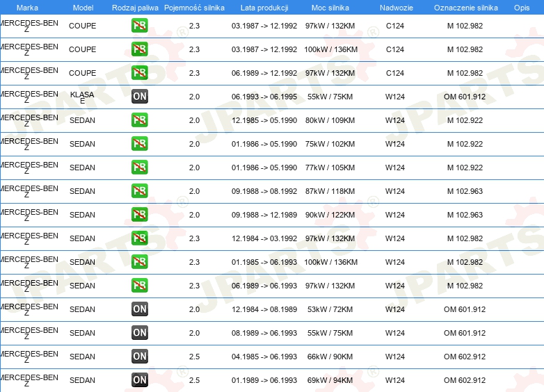The width and height of the screenshot is (544, 392).
Task: Click the petrol icon in the COUPE 100kW / 136KM row
Action: pyautogui.click(x=139, y=49)
